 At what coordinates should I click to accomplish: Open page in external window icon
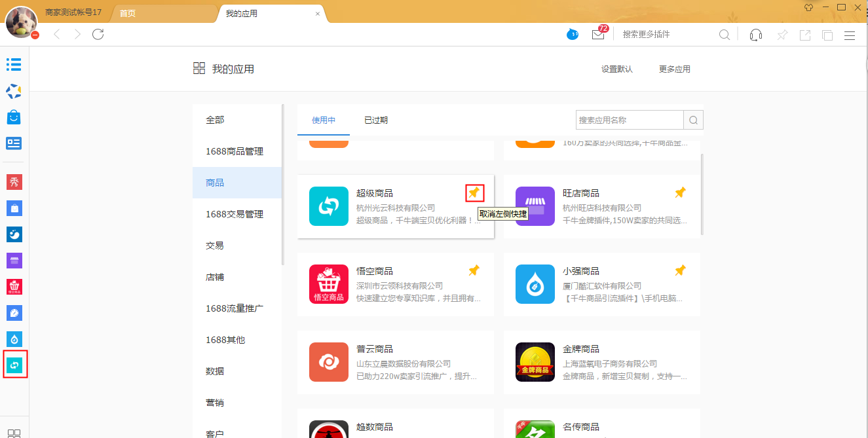805,35
